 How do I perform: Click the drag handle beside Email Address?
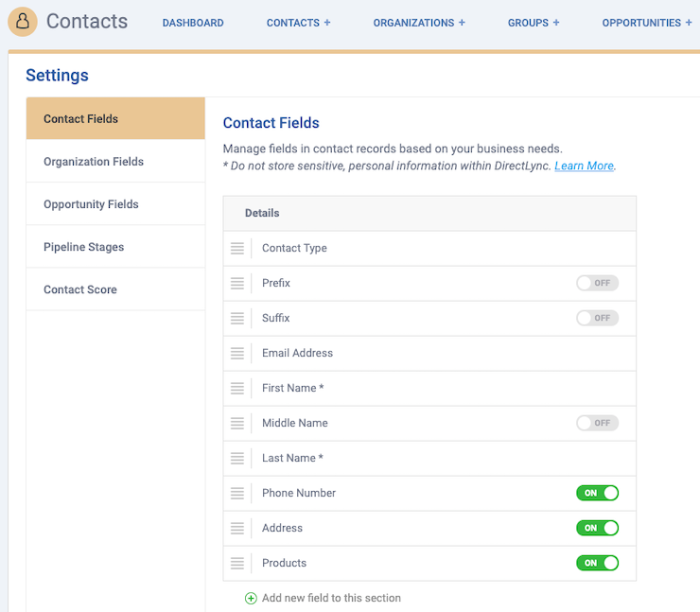[237, 353]
